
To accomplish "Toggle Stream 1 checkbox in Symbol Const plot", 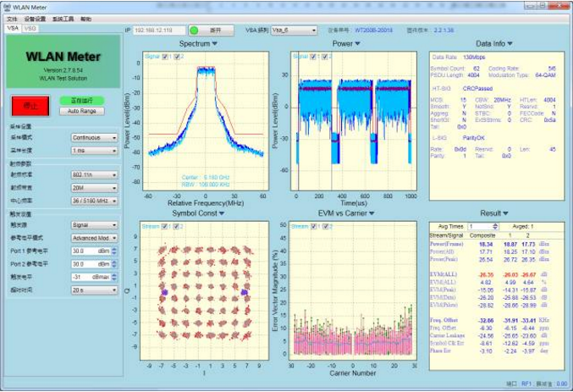I will pyautogui.click(x=164, y=227).
